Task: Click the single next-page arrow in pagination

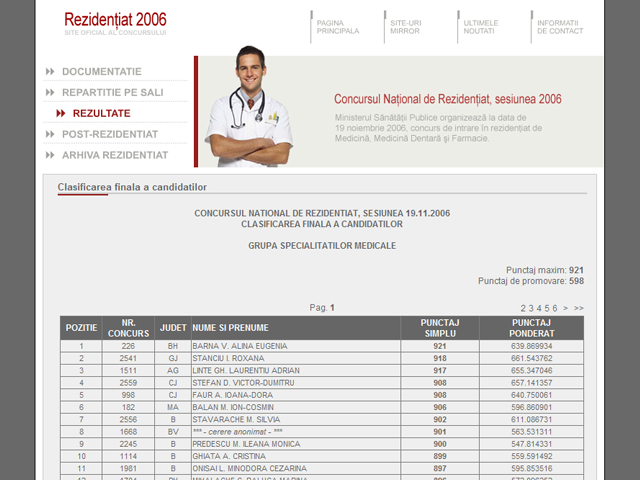Action: point(566,308)
